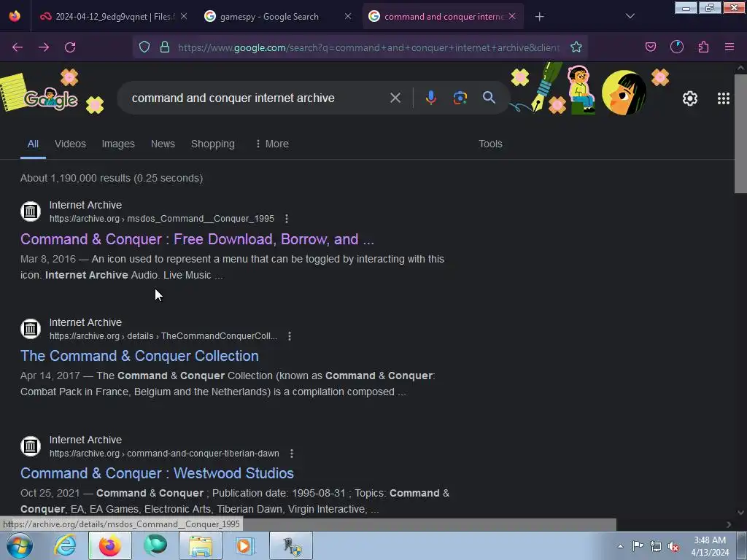Open the search Tools options
Viewport: 747px width, 560px height.
490,144
